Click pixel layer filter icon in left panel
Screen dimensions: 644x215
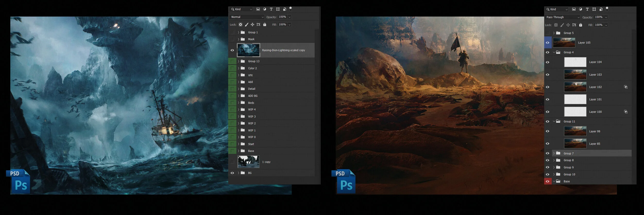coord(258,9)
